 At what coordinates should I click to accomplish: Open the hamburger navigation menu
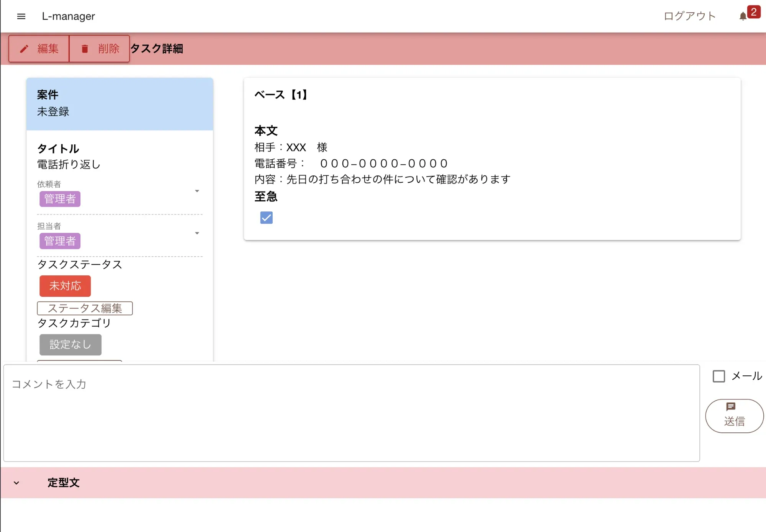pos(21,16)
